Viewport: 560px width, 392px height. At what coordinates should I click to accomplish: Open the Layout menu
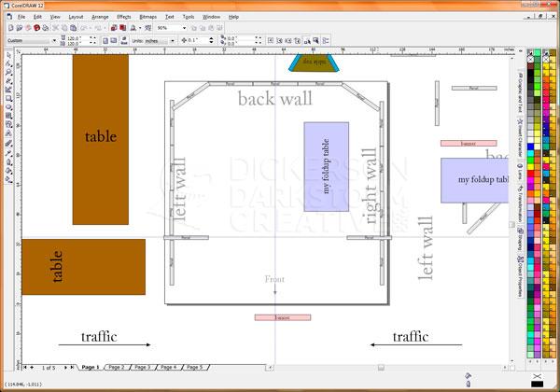[76, 17]
